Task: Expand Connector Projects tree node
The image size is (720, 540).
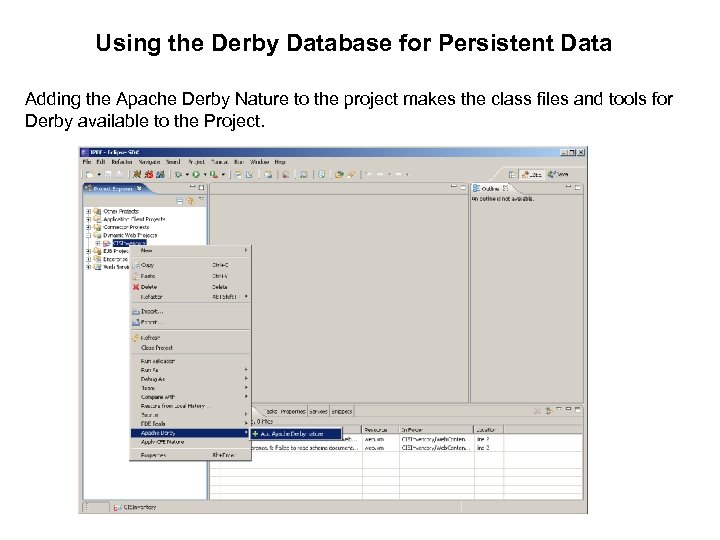Action: pyautogui.click(x=89, y=227)
